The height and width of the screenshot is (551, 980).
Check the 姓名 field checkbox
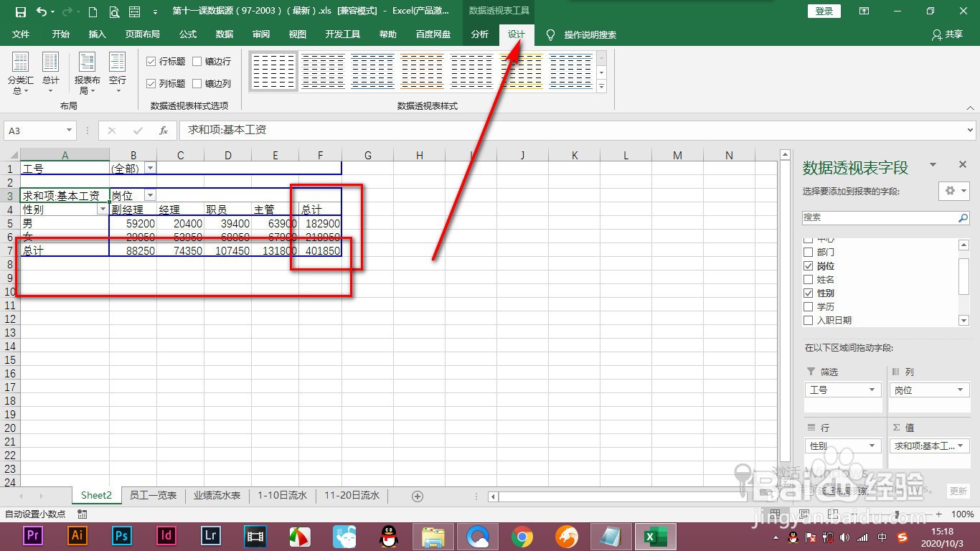click(809, 280)
